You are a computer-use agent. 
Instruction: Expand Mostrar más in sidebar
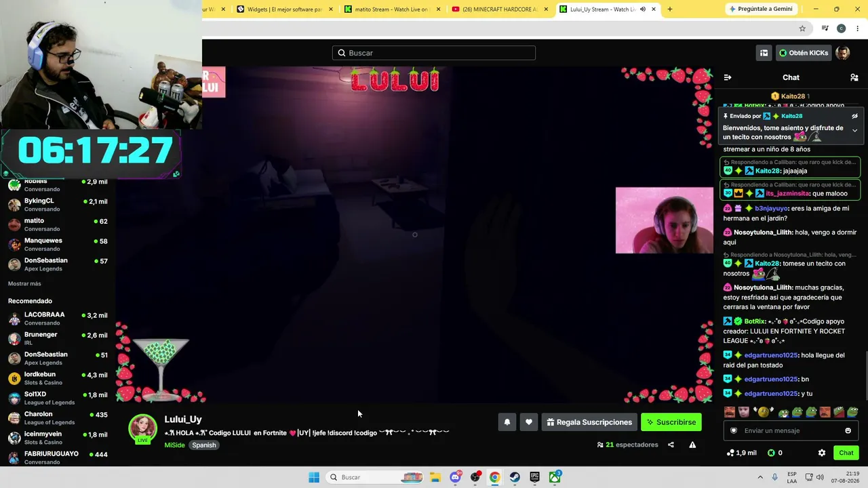24,283
